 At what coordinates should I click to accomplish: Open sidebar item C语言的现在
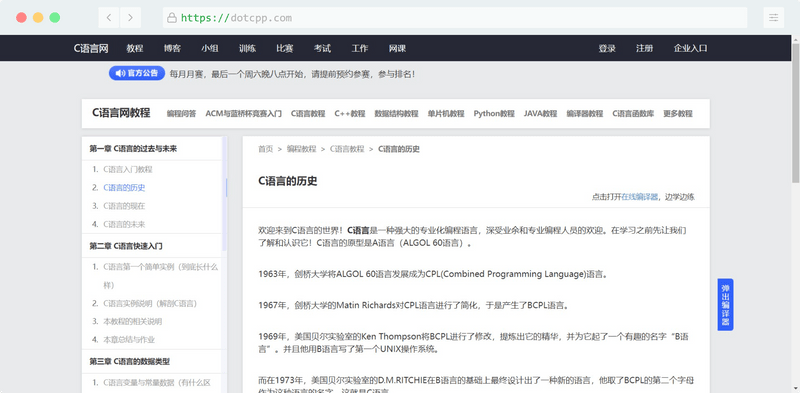(124, 206)
